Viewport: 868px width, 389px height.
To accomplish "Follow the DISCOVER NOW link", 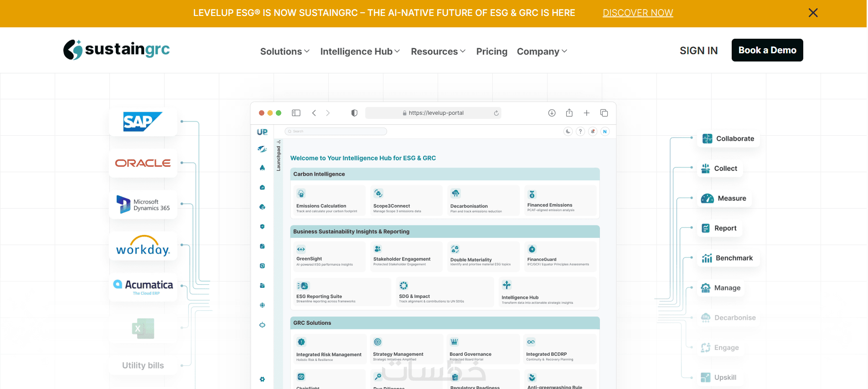I will coord(638,13).
